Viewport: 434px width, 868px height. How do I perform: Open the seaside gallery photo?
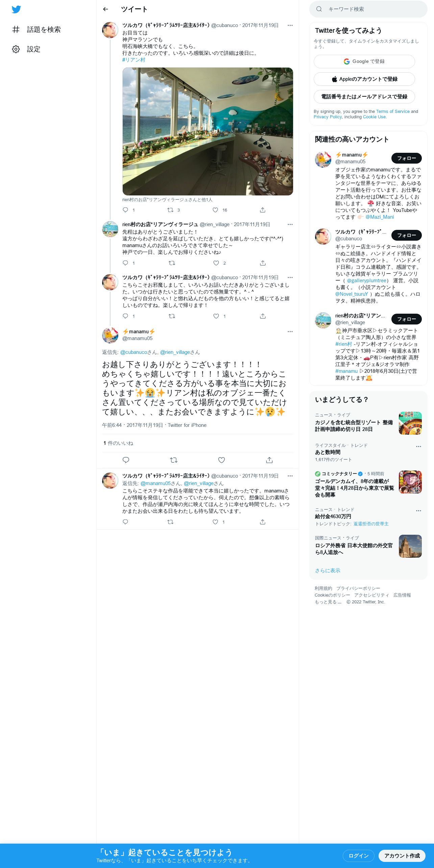click(208, 131)
